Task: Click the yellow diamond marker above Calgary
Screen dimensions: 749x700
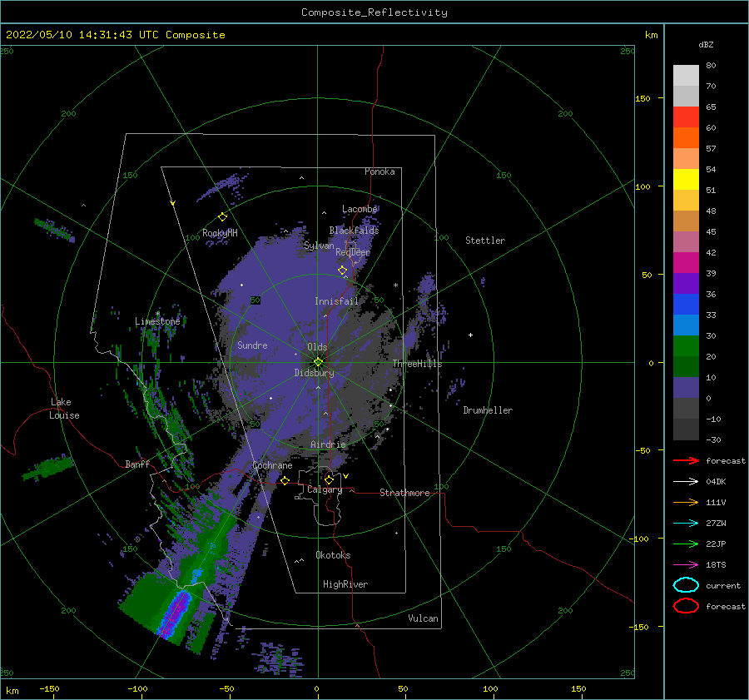Action: click(x=329, y=479)
